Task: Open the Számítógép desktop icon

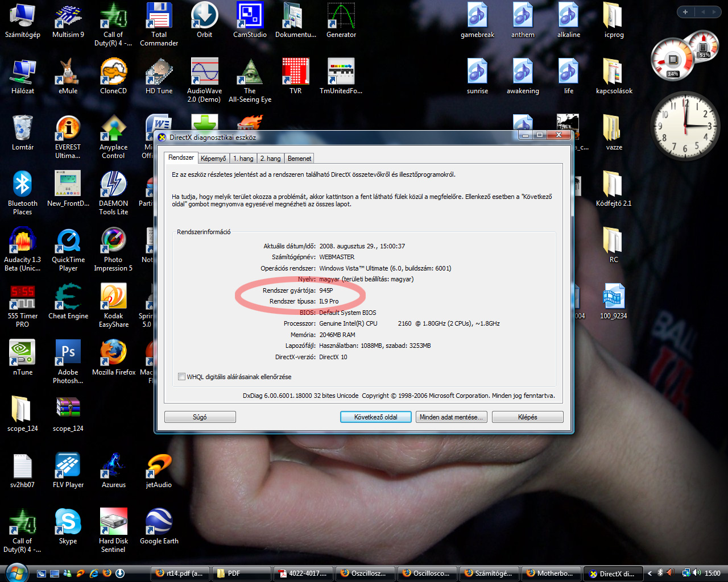Action: pos(23,20)
